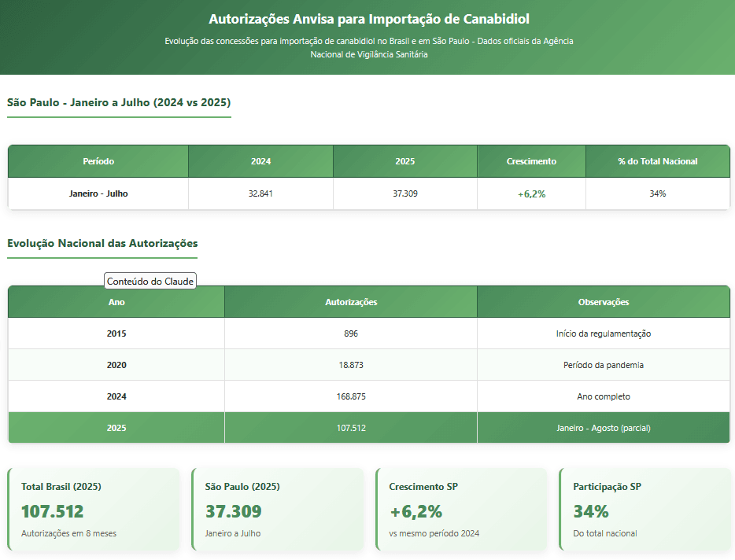This screenshot has width=735, height=560.
Task: Click the page title about Anvisa authorizations
Action: [x=368, y=19]
